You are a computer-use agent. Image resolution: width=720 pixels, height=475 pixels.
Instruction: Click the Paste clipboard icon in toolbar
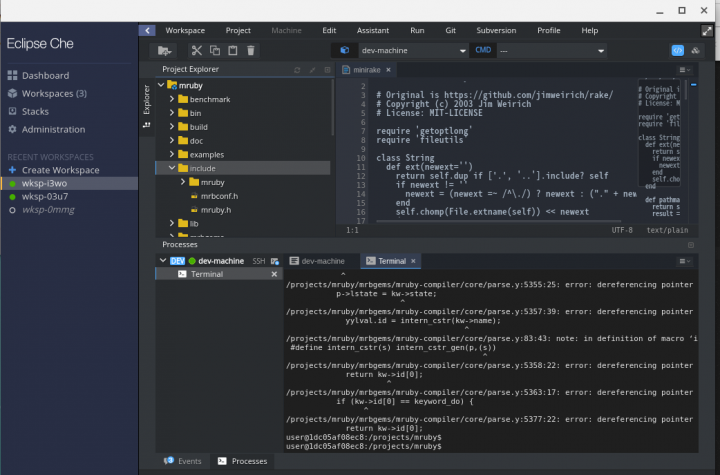(x=233, y=50)
